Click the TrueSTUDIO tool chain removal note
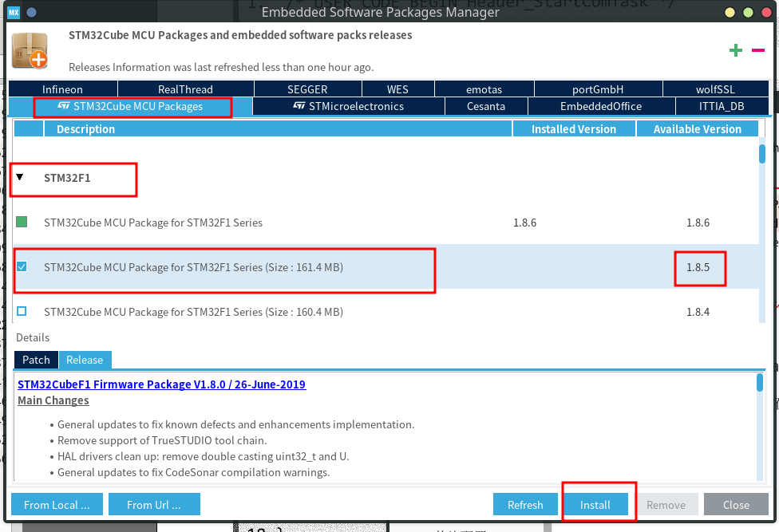 pyautogui.click(x=162, y=440)
